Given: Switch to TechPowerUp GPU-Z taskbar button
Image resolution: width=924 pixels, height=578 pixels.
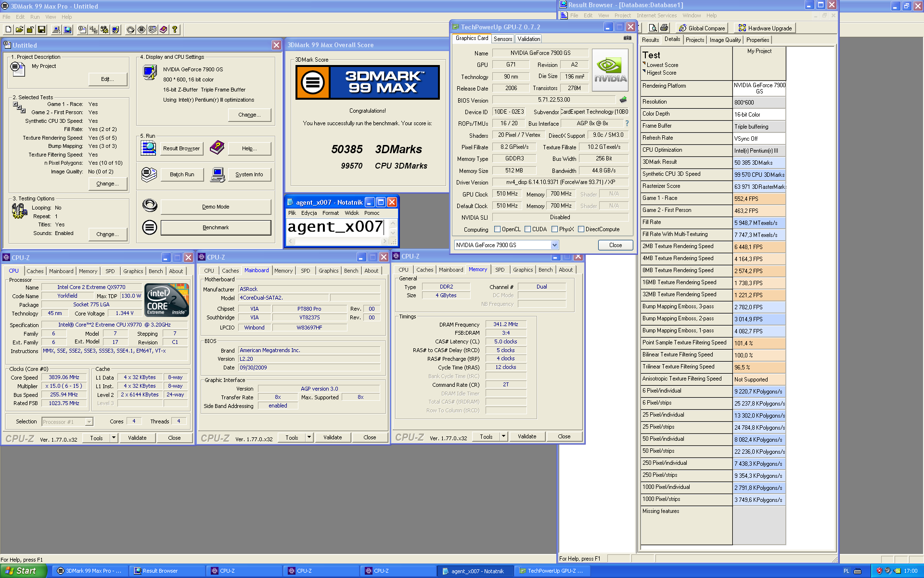Looking at the screenshot, I should [x=552, y=571].
